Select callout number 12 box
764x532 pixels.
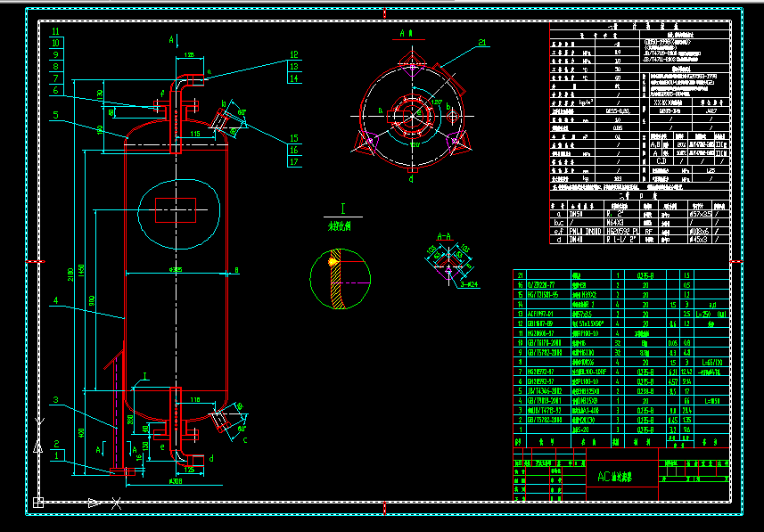click(x=294, y=54)
